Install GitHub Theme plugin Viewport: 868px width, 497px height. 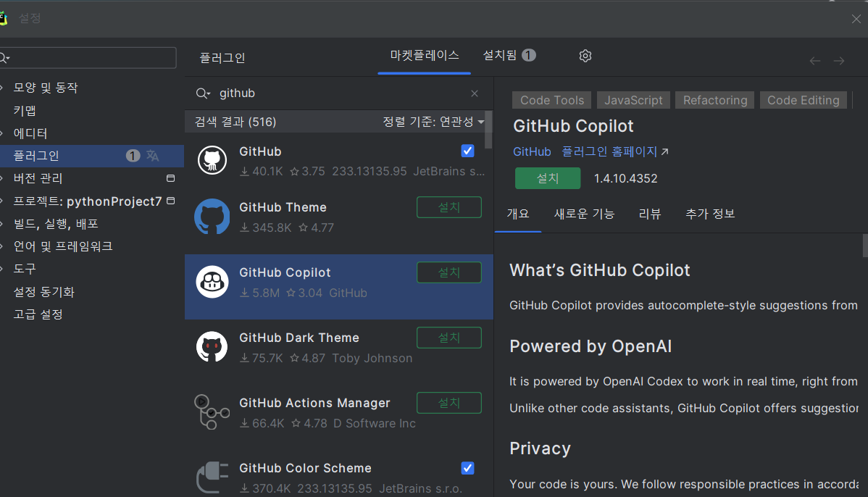(x=449, y=207)
